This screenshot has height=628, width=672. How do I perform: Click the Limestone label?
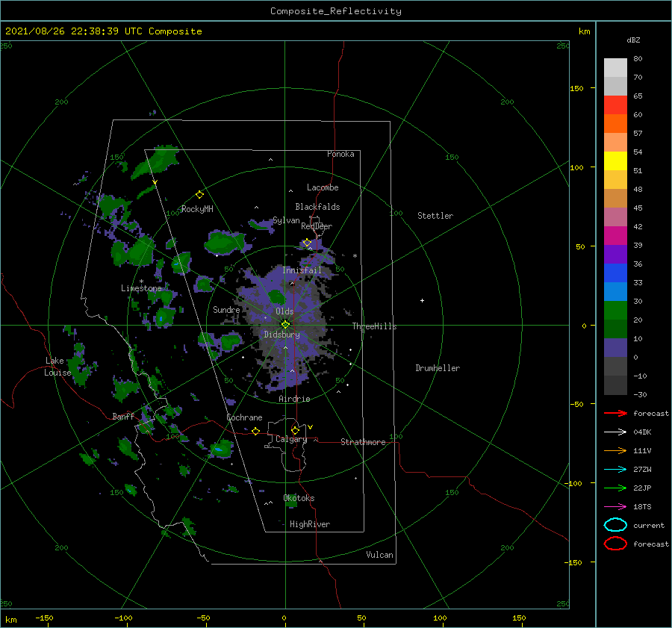141,288
